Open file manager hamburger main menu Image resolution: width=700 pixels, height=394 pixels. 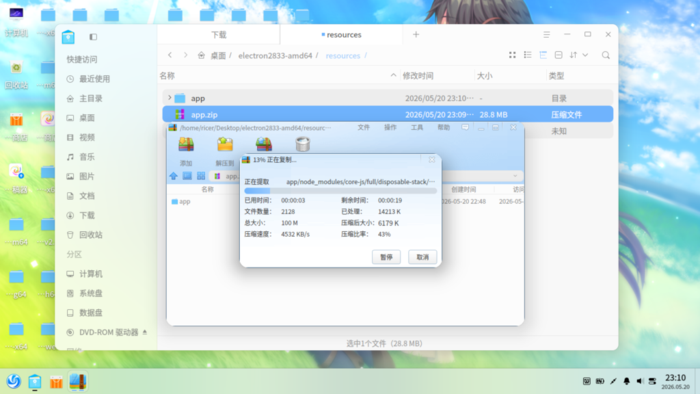[546, 34]
